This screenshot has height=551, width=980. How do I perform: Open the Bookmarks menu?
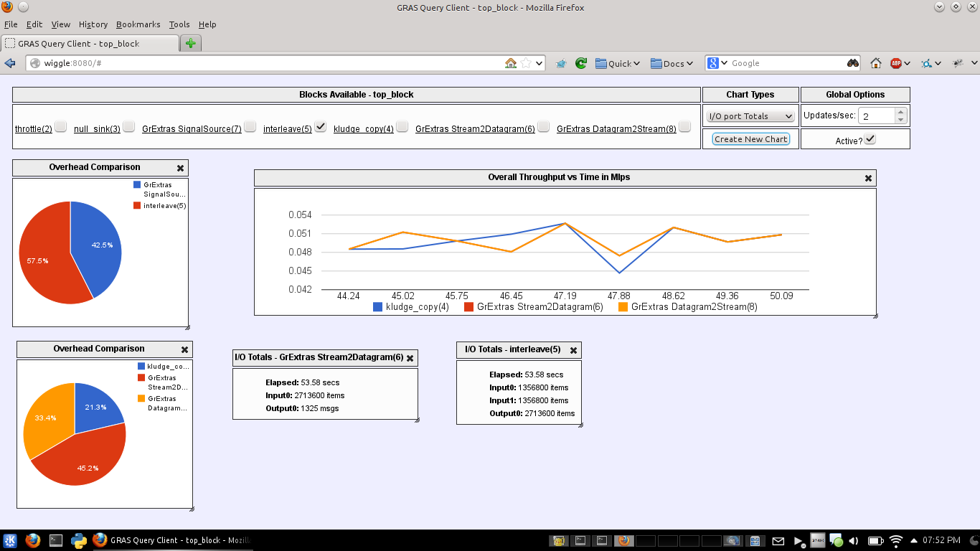[x=138, y=24]
